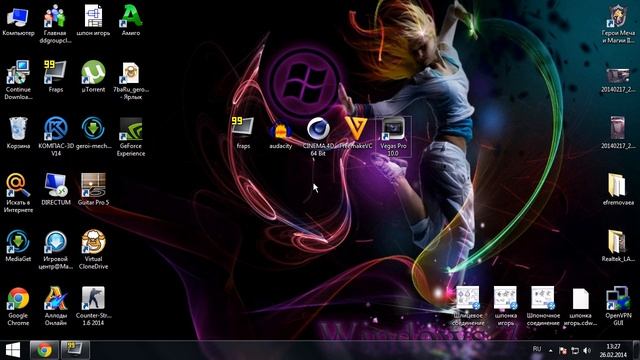The image size is (640, 360).
Task: Select the CINEMA 4D 64 Bit shortcut
Action: (x=318, y=136)
